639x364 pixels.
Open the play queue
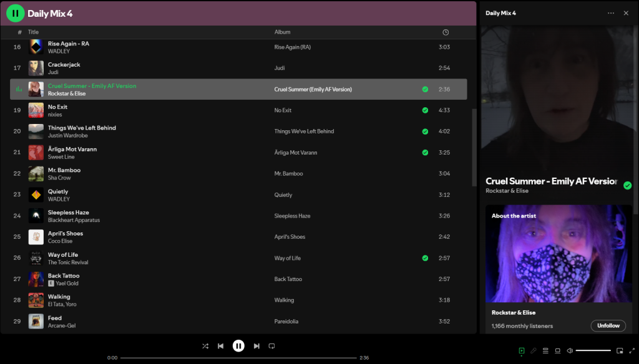click(545, 350)
